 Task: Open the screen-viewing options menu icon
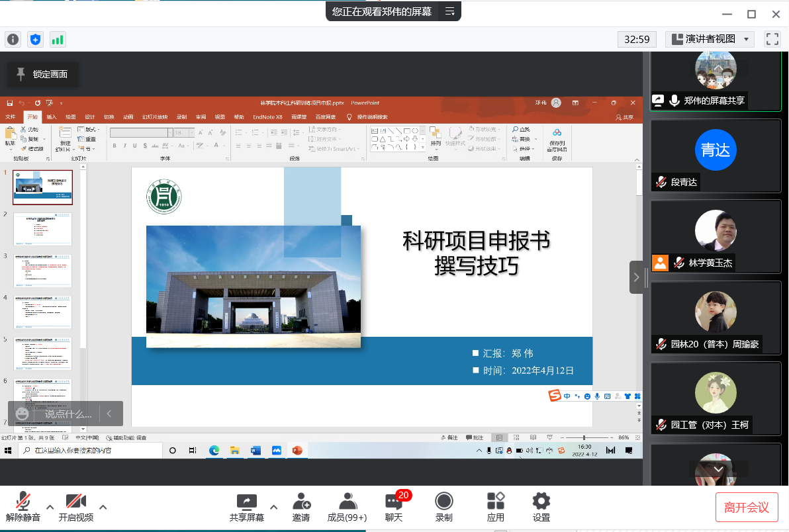pos(450,11)
